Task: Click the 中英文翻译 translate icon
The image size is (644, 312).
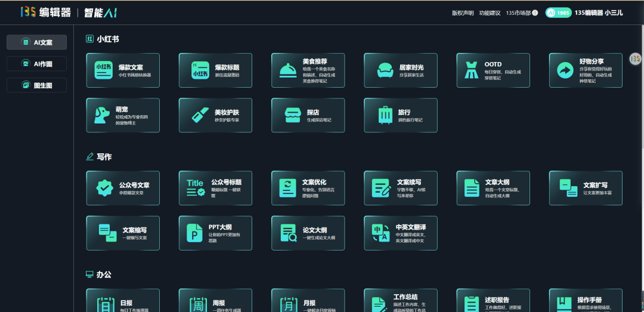Action: [380, 233]
